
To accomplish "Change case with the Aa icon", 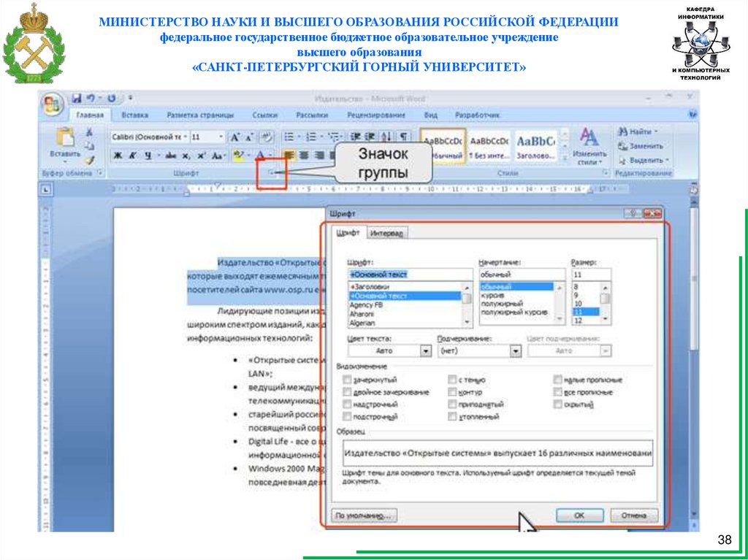I will (217, 156).
